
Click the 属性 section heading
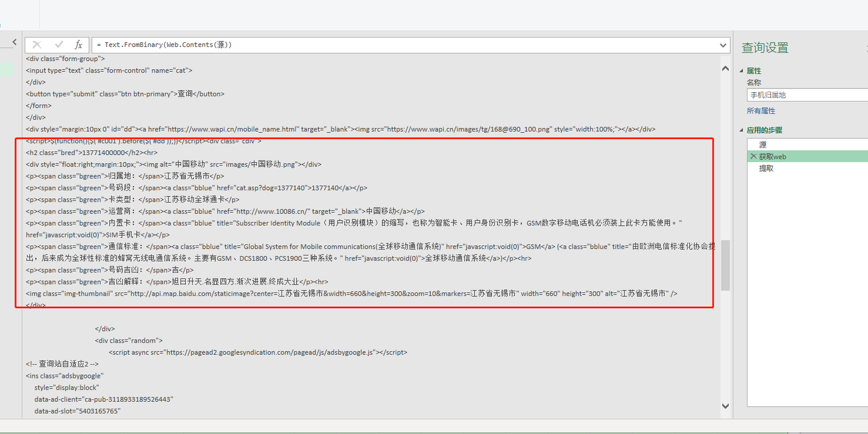pos(754,71)
